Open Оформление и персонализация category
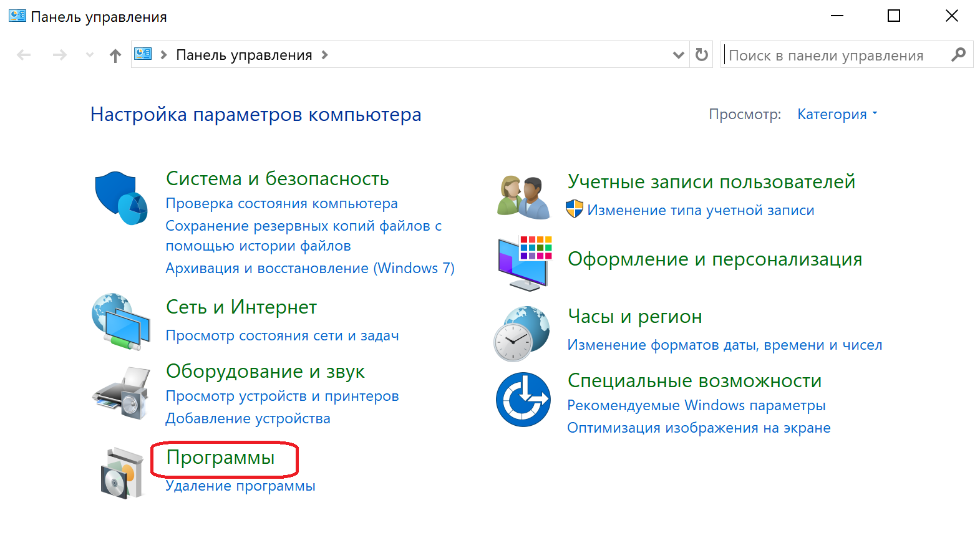 click(715, 259)
